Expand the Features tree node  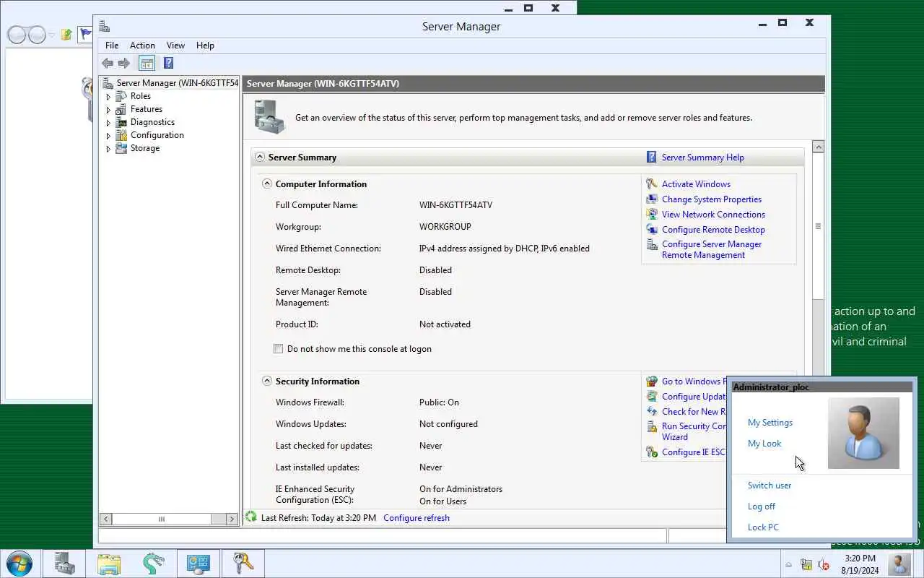pos(109,110)
